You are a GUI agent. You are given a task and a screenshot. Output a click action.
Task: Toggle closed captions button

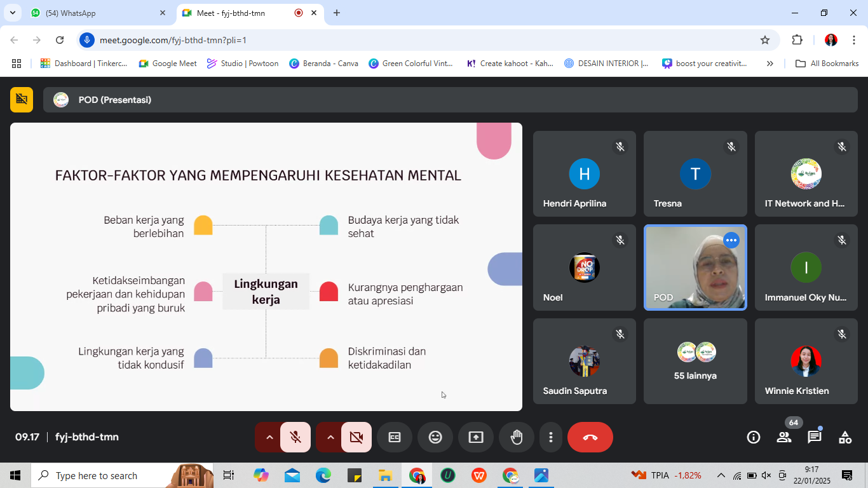[x=395, y=437]
